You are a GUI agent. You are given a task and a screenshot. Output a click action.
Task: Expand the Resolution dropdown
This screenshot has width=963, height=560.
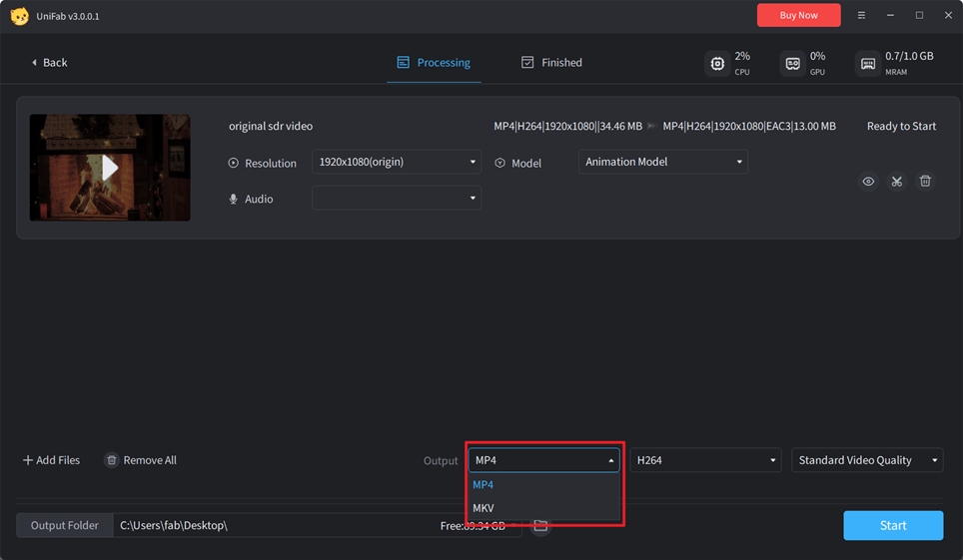point(397,162)
